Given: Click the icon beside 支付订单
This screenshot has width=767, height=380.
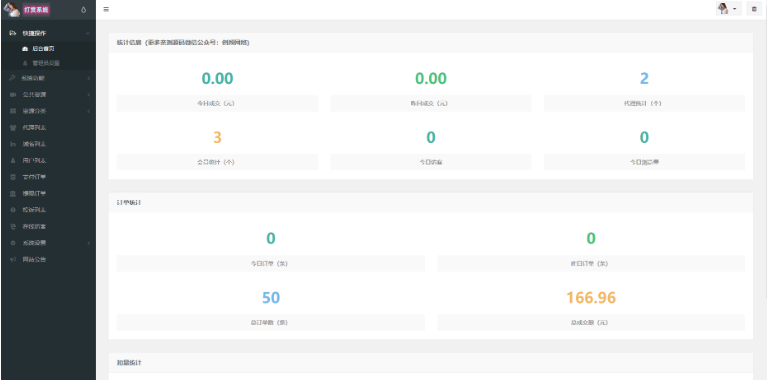Looking at the screenshot, I should (13, 177).
